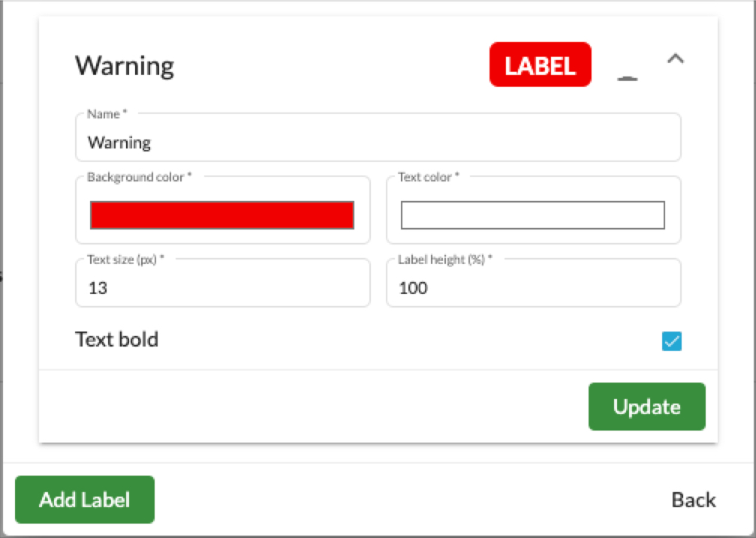Collapse the Warning label panel
The image size is (756, 538).
pos(676,59)
